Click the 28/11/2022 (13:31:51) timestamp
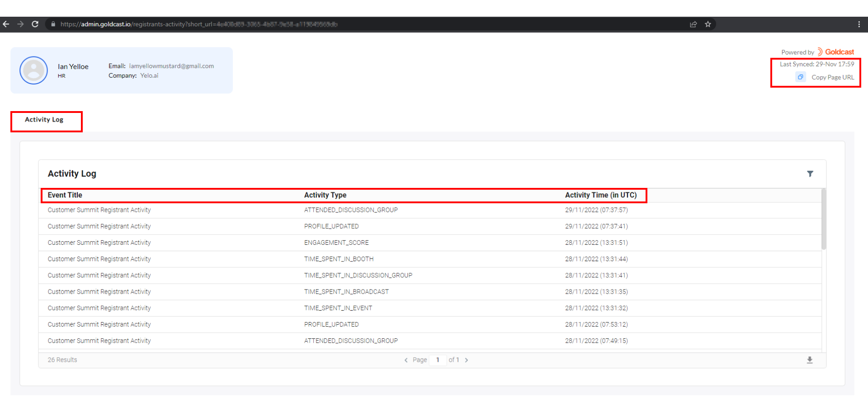The height and width of the screenshot is (416, 868). point(596,243)
